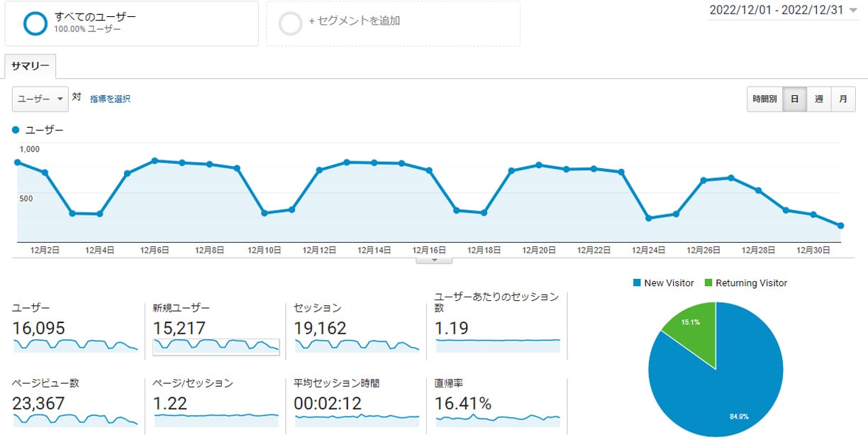Click the 指標を選択 link
The width and height of the screenshot is (868, 440).
111,99
